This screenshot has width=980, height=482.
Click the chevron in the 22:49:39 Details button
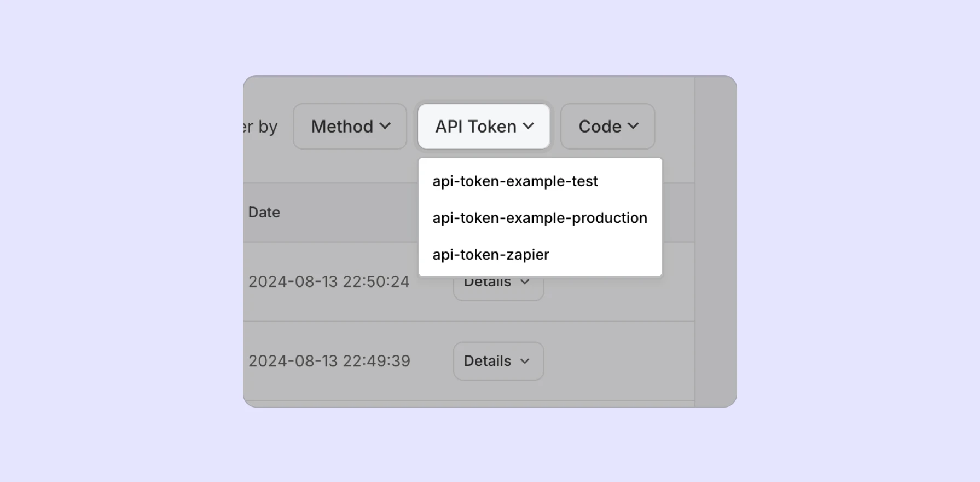click(x=525, y=361)
